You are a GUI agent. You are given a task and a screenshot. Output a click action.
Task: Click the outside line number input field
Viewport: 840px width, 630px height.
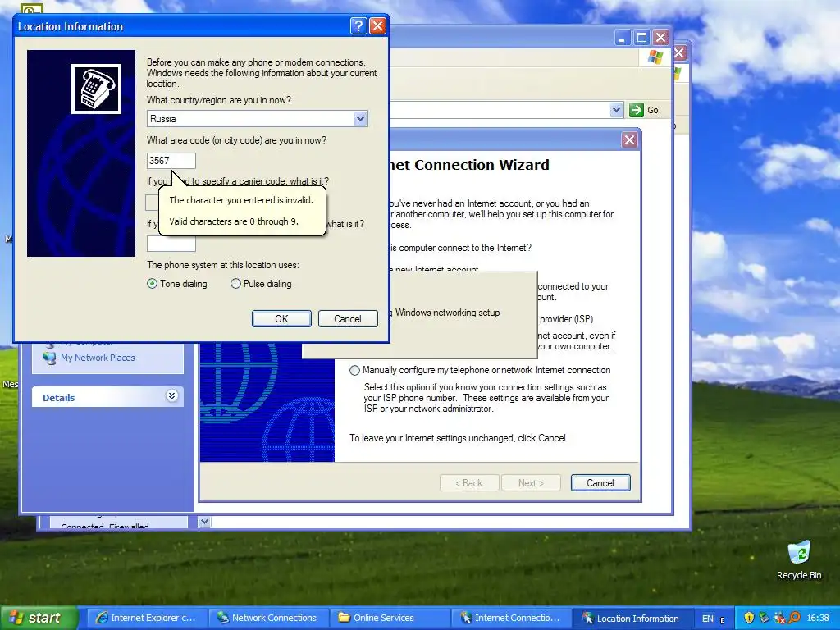(x=171, y=244)
